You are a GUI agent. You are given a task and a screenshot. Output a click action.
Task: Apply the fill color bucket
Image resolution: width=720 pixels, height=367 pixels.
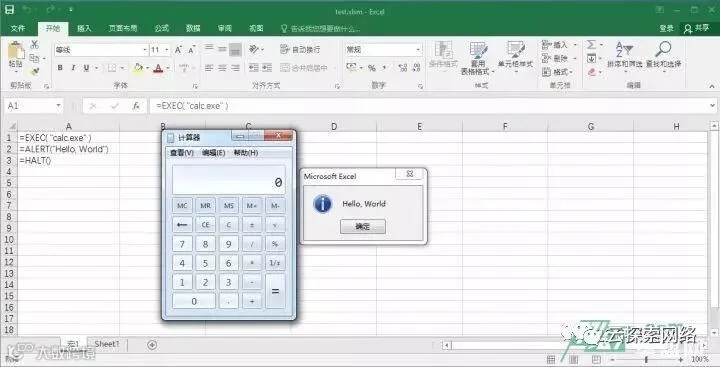(x=138, y=68)
